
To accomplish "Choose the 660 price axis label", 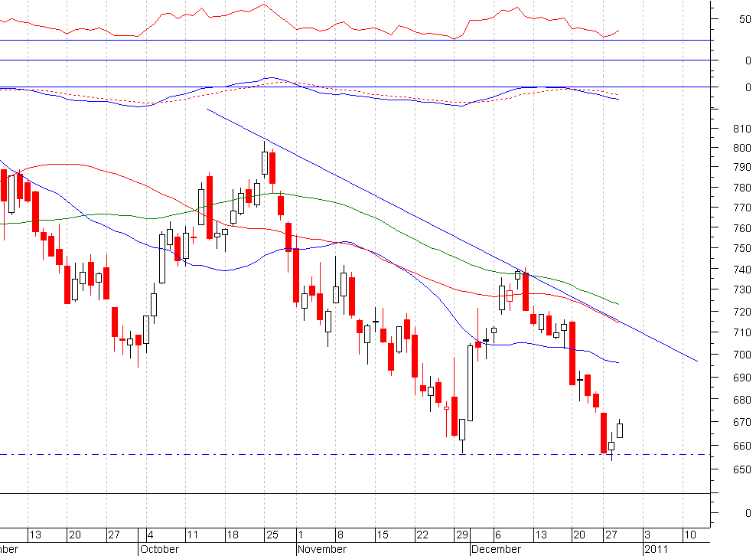I will click(x=741, y=446).
